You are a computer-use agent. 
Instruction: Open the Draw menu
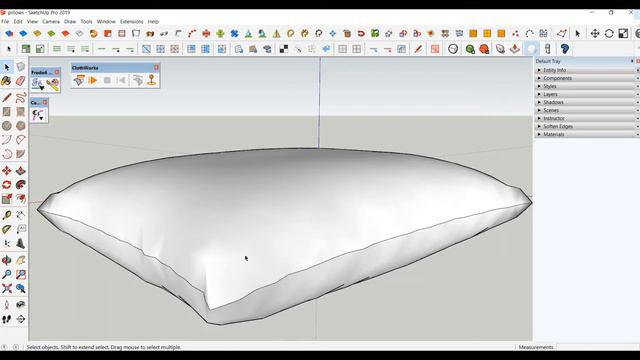tap(70, 22)
